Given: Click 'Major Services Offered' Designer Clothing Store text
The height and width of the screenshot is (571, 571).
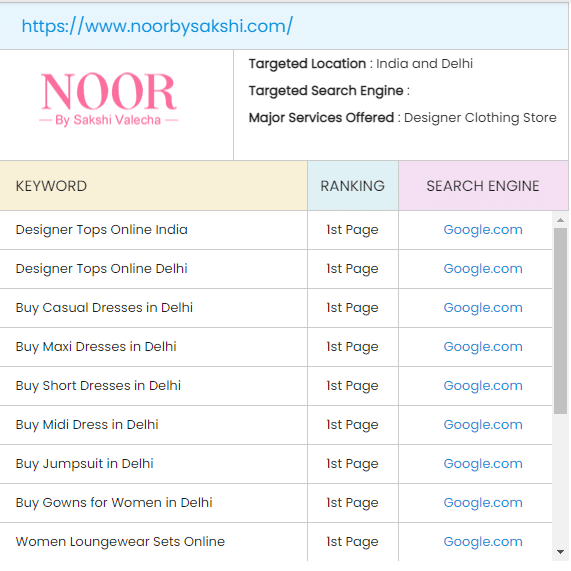Looking at the screenshot, I should point(402,118).
